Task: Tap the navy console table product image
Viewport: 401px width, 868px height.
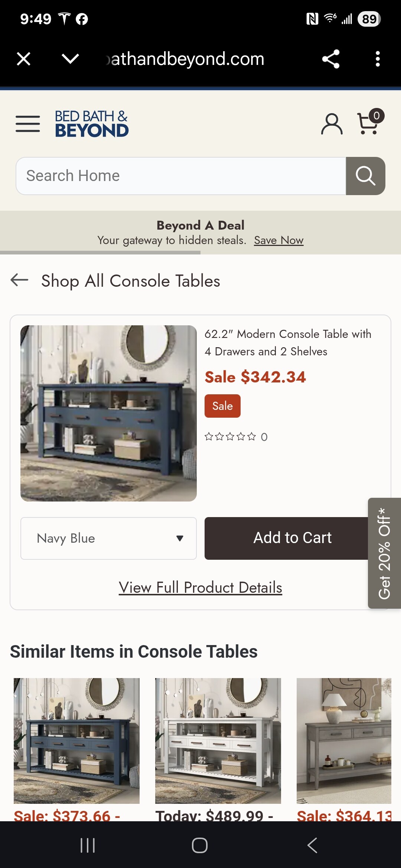Action: (x=108, y=413)
